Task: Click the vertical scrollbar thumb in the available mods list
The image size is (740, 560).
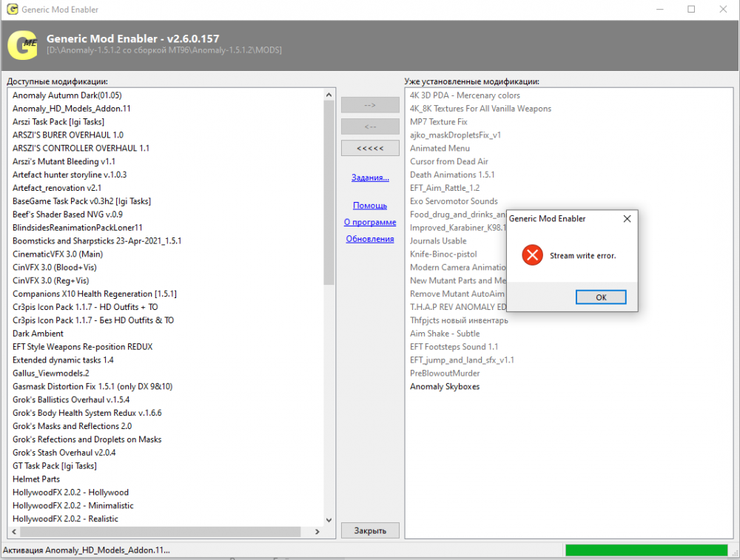Action: pos(329,193)
